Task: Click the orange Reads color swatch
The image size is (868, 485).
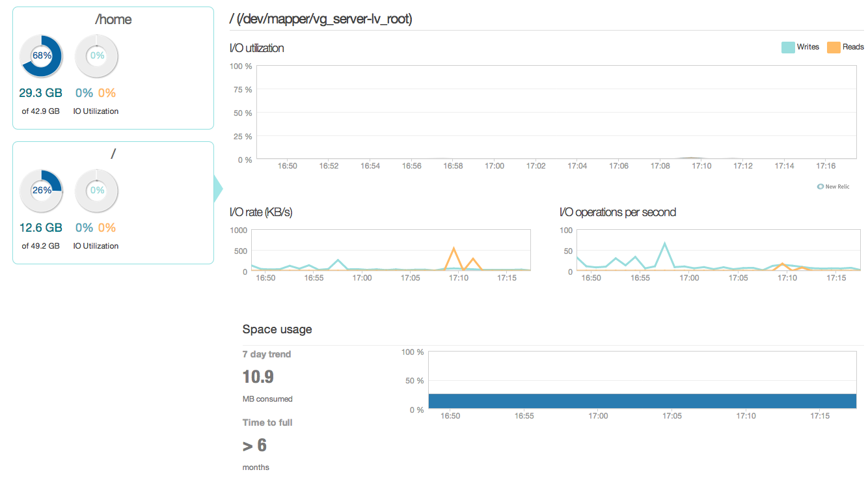Action: tap(833, 47)
